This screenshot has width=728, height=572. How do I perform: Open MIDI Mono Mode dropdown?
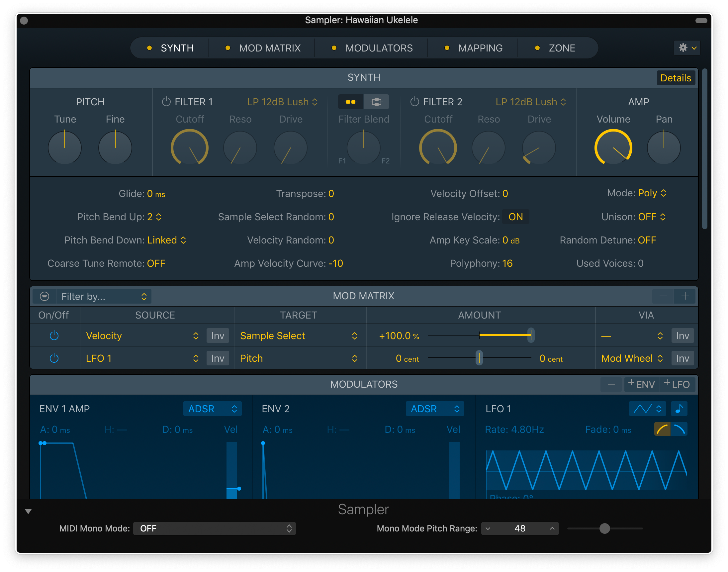(x=214, y=528)
